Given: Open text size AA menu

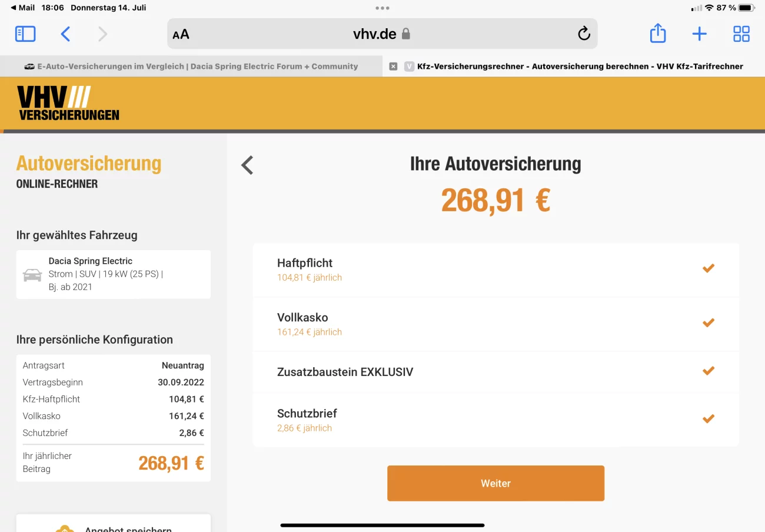Looking at the screenshot, I should click(181, 34).
